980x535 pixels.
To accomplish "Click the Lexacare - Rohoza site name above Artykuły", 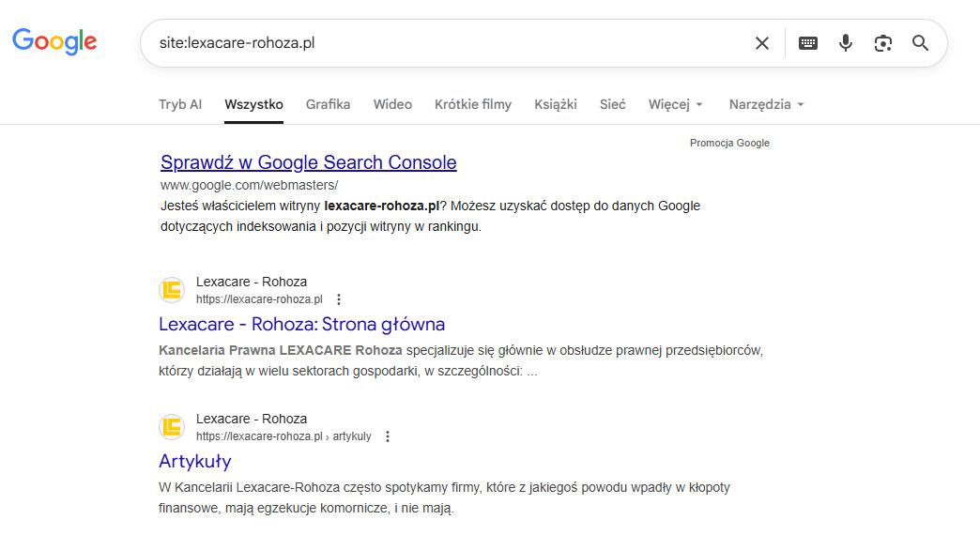I will pos(252,419).
